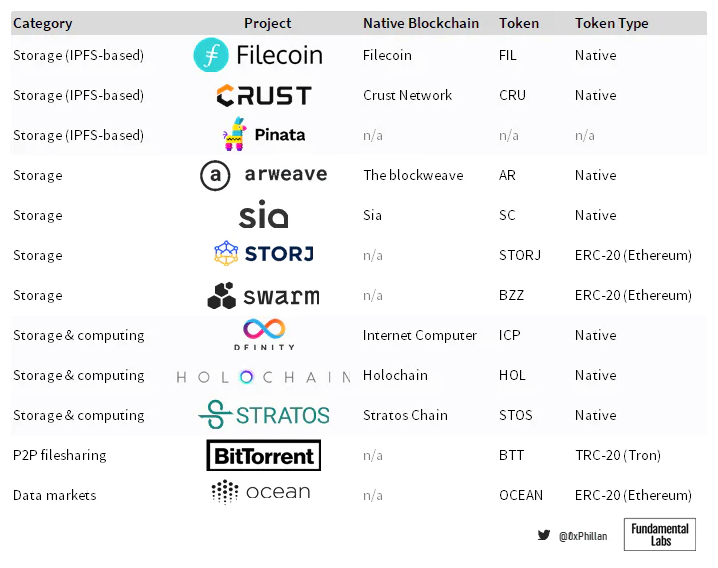This screenshot has width=718, height=568.
Task: Click the Category column header
Action: click(43, 23)
